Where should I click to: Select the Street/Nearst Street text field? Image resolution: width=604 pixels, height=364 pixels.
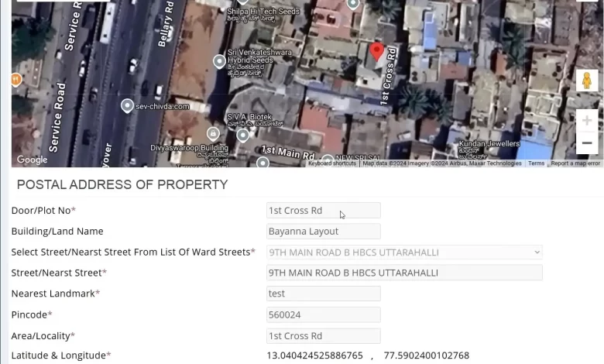click(404, 273)
